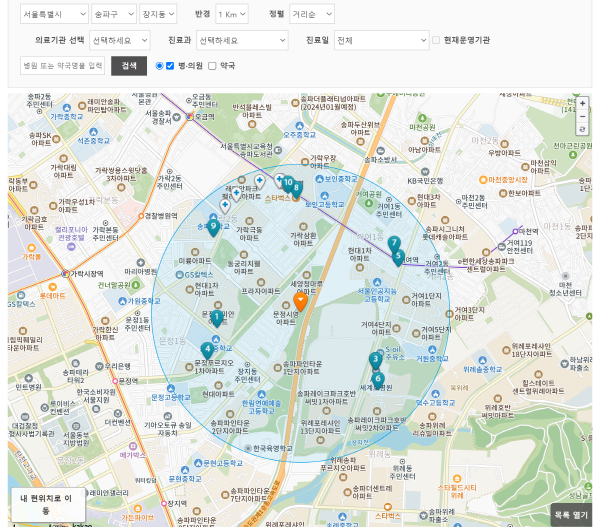Click the 마천공원 park icon
This screenshot has height=527, width=600.
tap(422, 118)
